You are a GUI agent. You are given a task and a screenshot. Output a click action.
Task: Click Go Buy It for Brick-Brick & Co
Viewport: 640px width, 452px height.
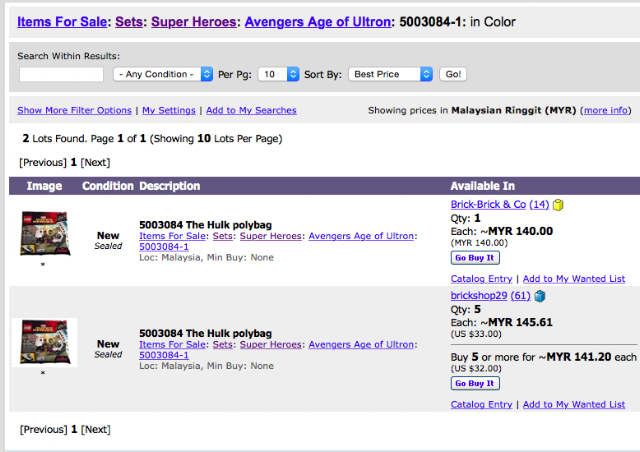474,257
